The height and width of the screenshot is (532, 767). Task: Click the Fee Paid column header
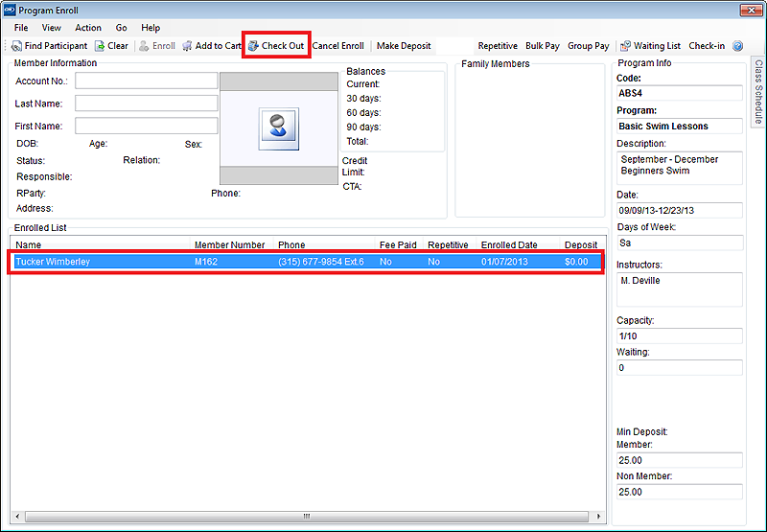point(399,245)
